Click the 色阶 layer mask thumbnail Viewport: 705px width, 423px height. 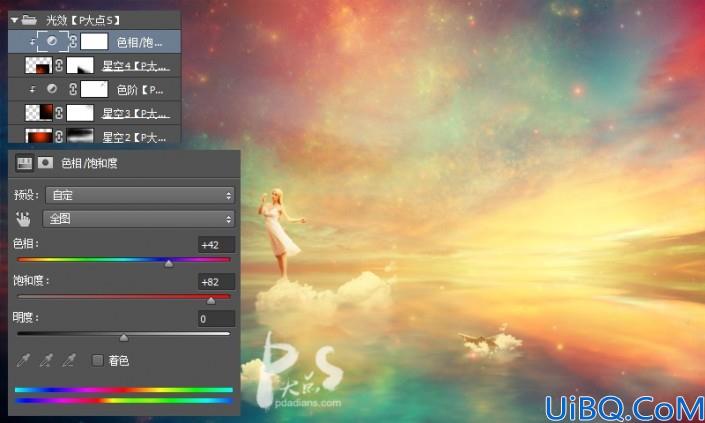point(94,89)
